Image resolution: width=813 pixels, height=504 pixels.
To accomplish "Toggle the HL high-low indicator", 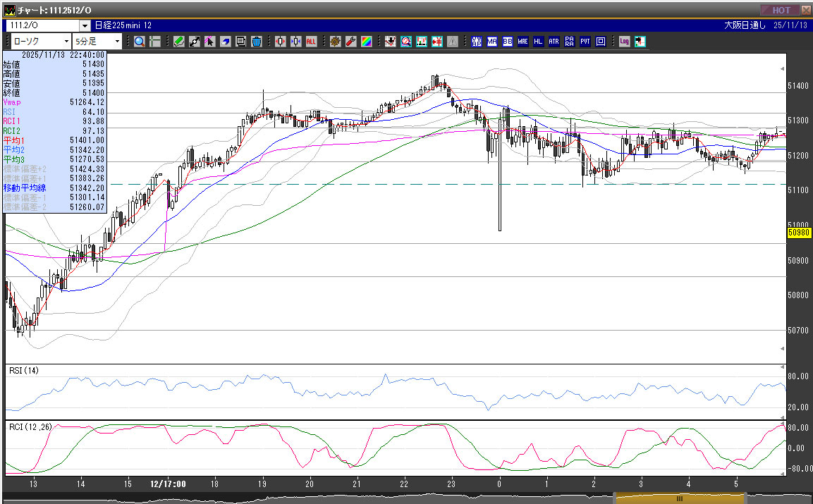I will tap(538, 42).
